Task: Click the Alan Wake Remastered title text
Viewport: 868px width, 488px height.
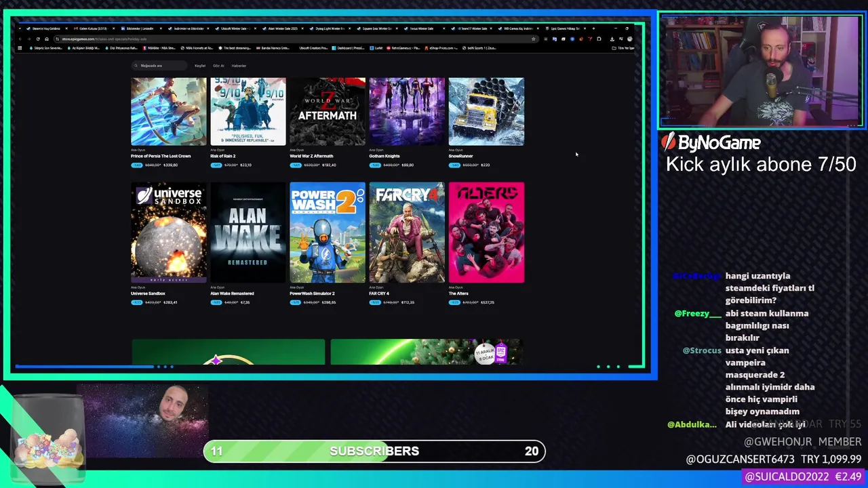Action: [x=232, y=293]
